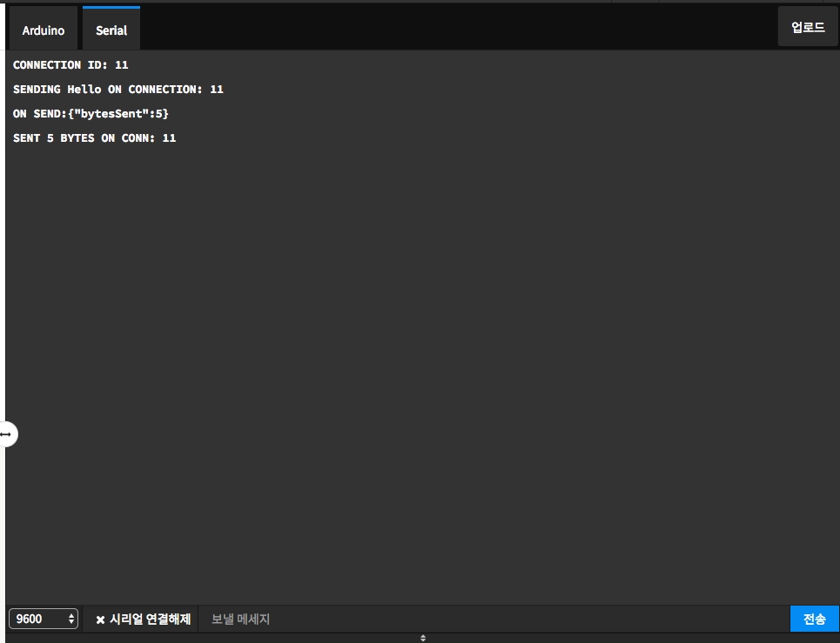
Task: Click the 업로드 upload button
Action: click(x=808, y=27)
